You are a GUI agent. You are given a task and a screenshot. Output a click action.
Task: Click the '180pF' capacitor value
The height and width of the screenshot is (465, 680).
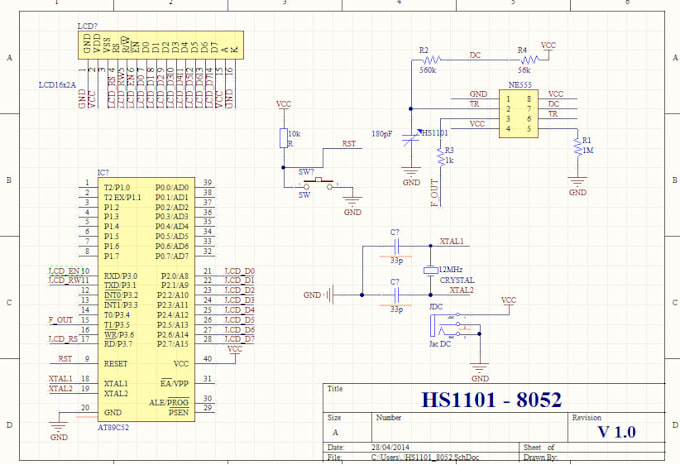[x=382, y=134]
